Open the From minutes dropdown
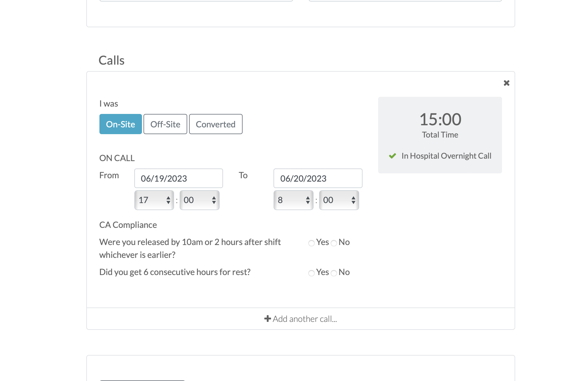Screen dimensions: 588x381 point(199,200)
